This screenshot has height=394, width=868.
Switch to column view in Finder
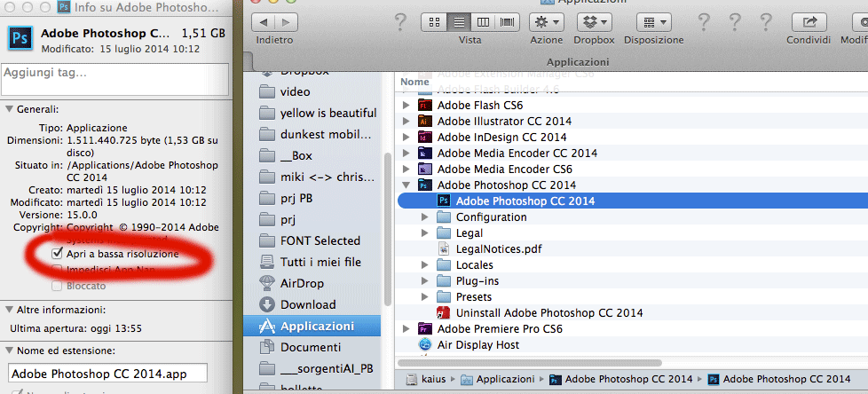pos(484,22)
